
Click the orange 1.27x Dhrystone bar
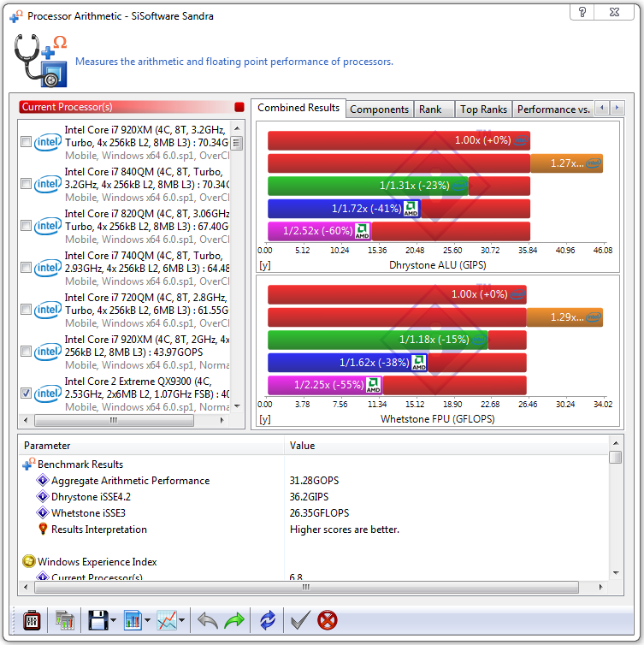pos(566,163)
